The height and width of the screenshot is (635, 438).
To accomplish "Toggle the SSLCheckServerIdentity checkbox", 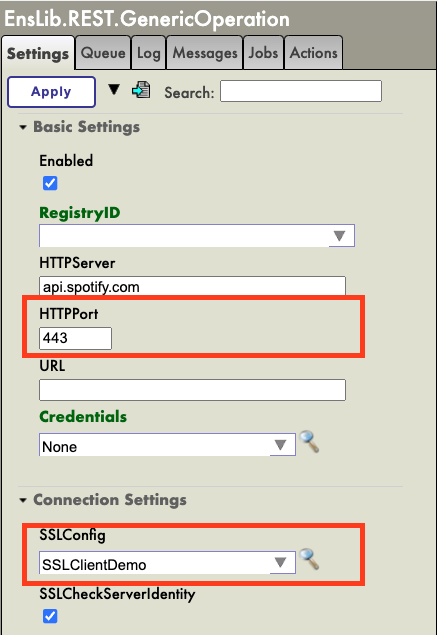I will [x=50, y=616].
